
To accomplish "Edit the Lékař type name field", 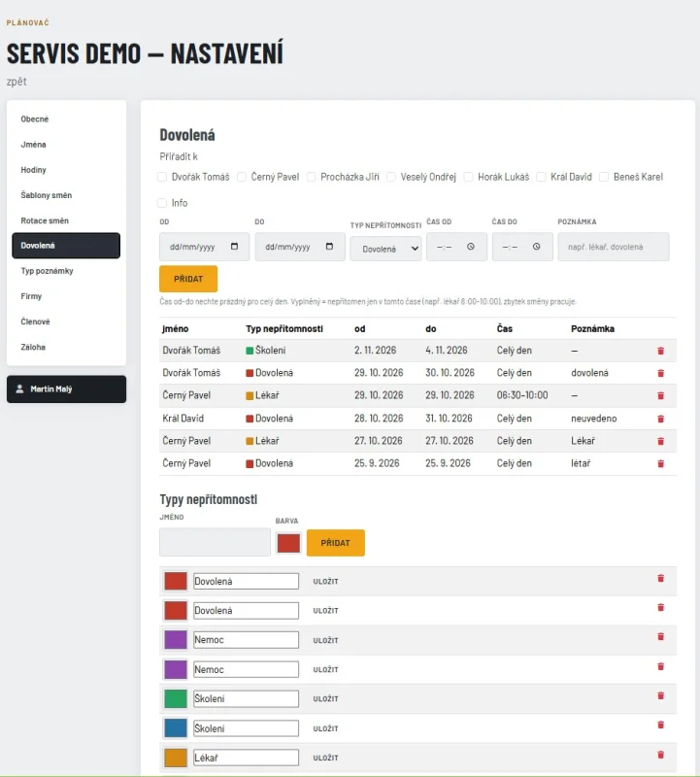I will 247,758.
